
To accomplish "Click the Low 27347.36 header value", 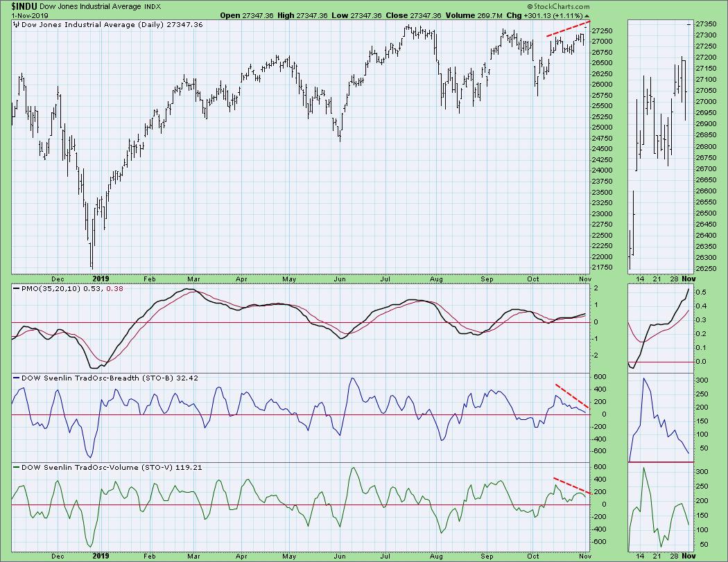I will click(x=356, y=15).
